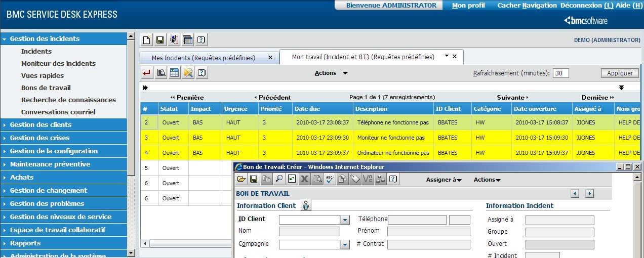Open Actions dropdown in Bon de Travail window
The height and width of the screenshot is (258, 644).
point(487,180)
